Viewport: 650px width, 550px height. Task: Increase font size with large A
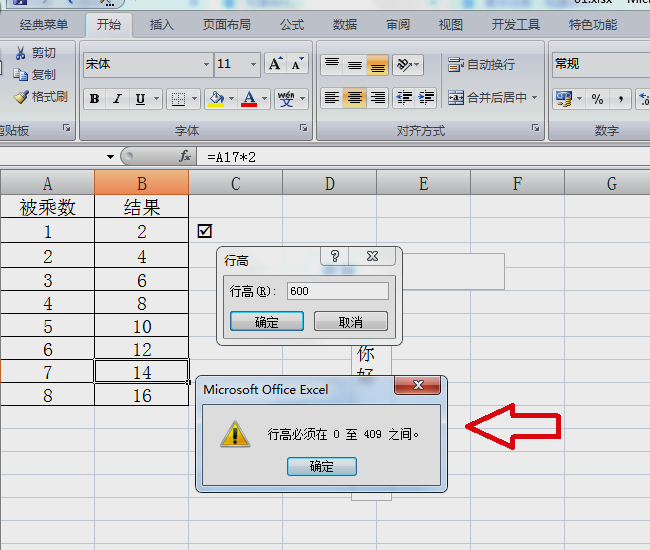coord(276,64)
